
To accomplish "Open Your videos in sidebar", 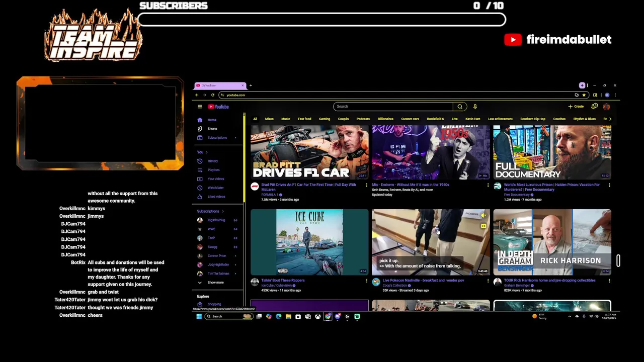I will pos(215,179).
